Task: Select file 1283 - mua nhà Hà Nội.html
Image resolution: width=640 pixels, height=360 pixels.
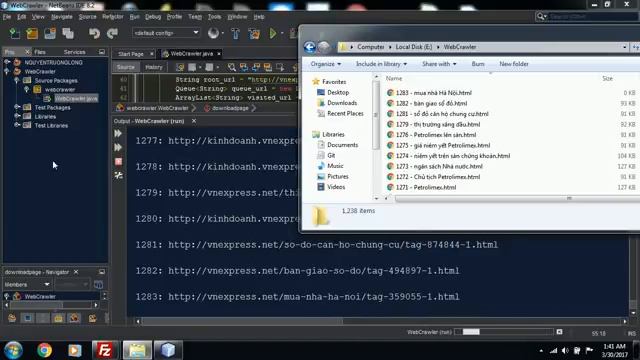Action: 433,93
